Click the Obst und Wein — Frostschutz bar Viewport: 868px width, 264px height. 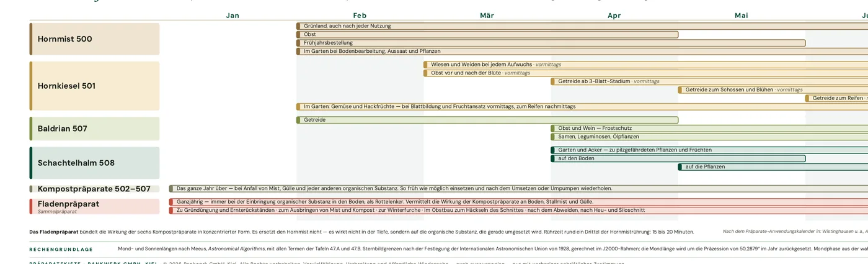[709, 128]
